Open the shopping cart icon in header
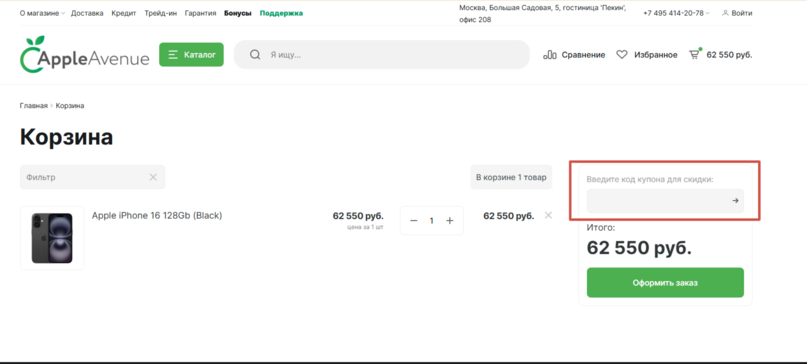The height and width of the screenshot is (364, 807). 695,54
